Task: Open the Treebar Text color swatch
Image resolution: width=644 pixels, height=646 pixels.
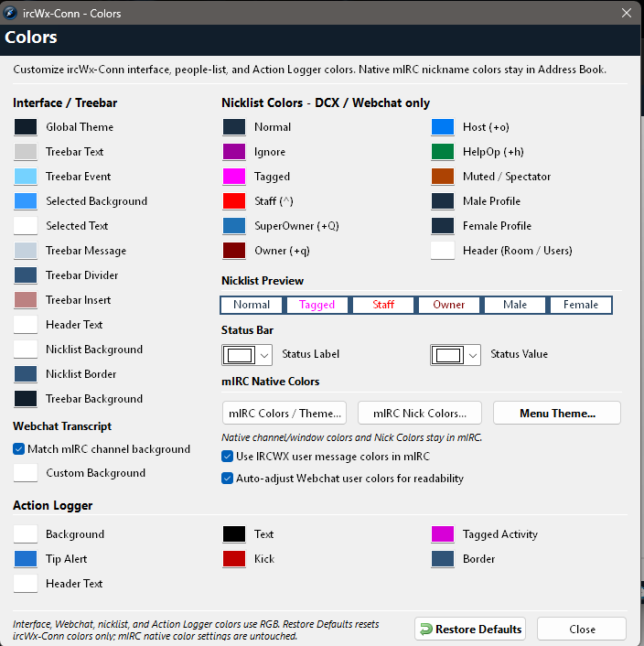Action: (x=26, y=152)
